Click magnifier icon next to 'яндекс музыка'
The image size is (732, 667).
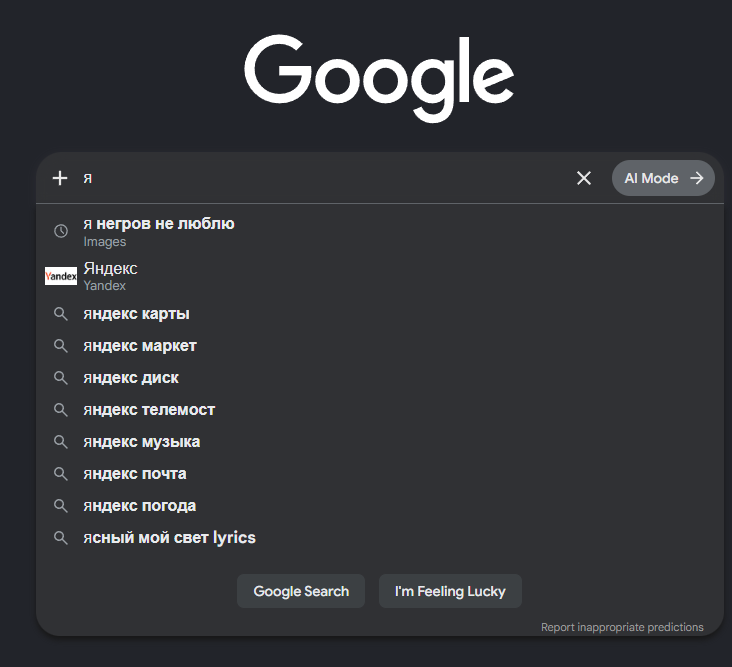[x=61, y=442]
